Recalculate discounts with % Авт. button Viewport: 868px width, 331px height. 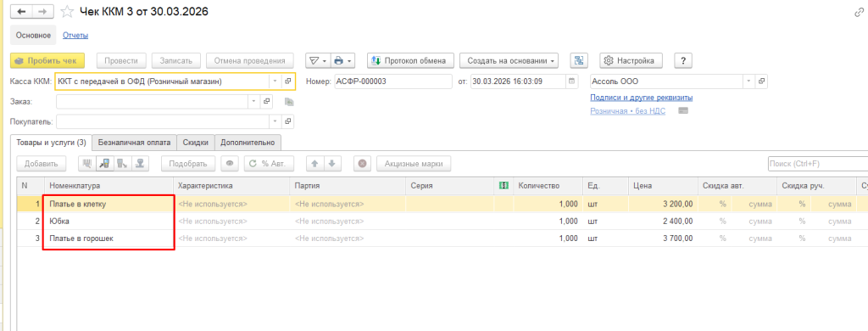click(269, 164)
